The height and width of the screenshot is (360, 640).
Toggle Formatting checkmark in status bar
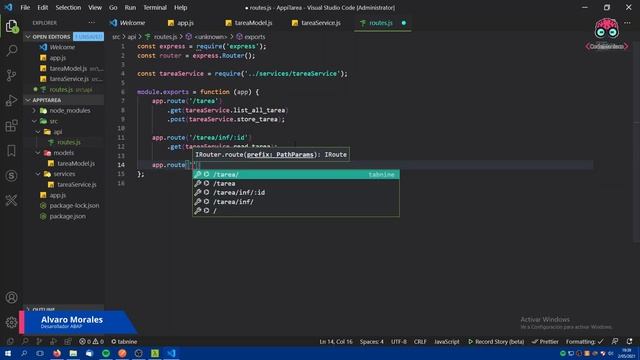tap(584, 342)
